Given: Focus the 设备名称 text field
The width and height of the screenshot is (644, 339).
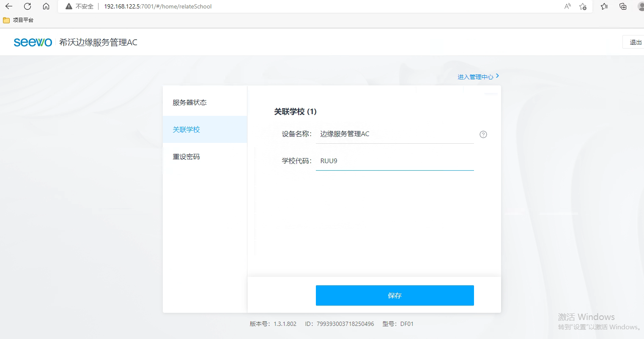Looking at the screenshot, I should pos(395,134).
